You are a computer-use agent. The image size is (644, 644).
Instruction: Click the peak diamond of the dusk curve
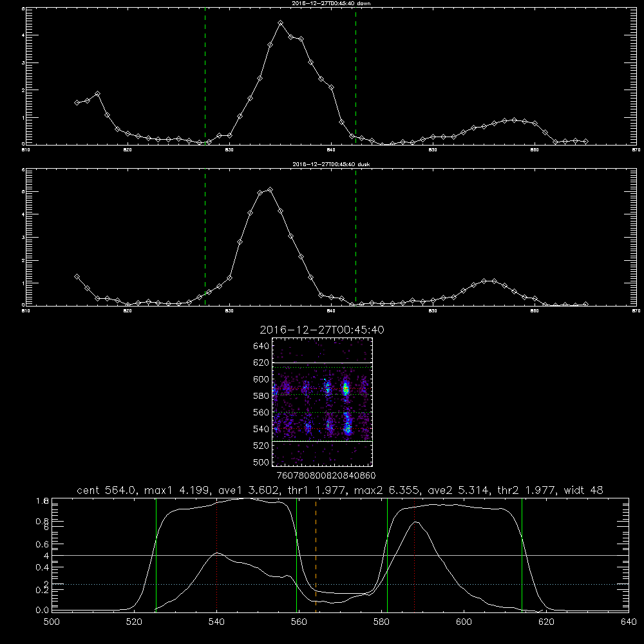[x=270, y=189]
